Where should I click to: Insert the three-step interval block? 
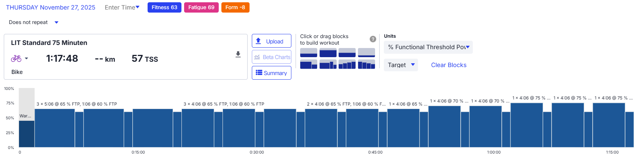pos(328,64)
